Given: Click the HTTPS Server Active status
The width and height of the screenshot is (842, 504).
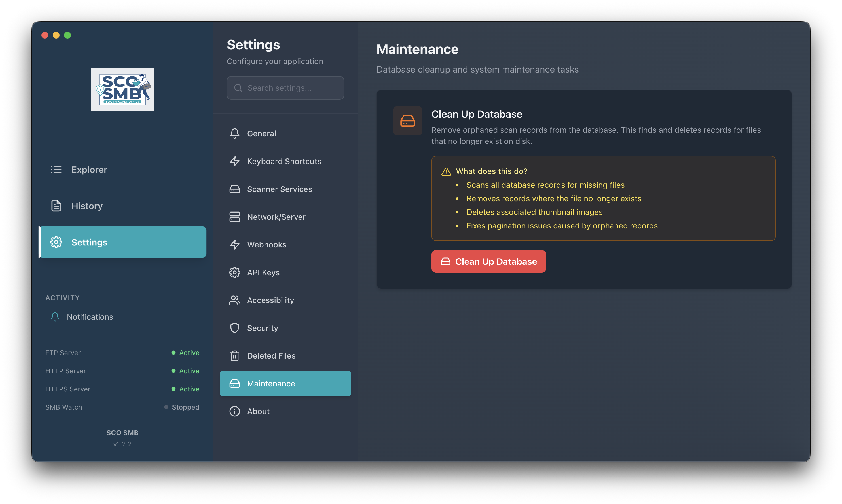Looking at the screenshot, I should [185, 389].
